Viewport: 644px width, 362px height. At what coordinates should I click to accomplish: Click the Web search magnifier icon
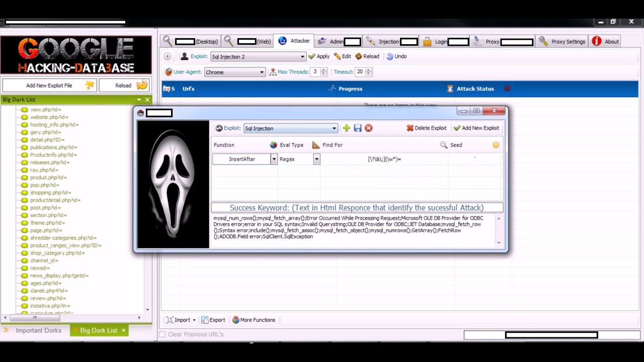coord(228,41)
